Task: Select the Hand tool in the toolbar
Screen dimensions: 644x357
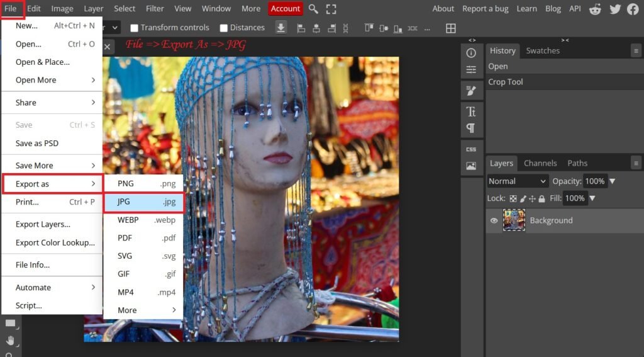Action: click(10, 340)
